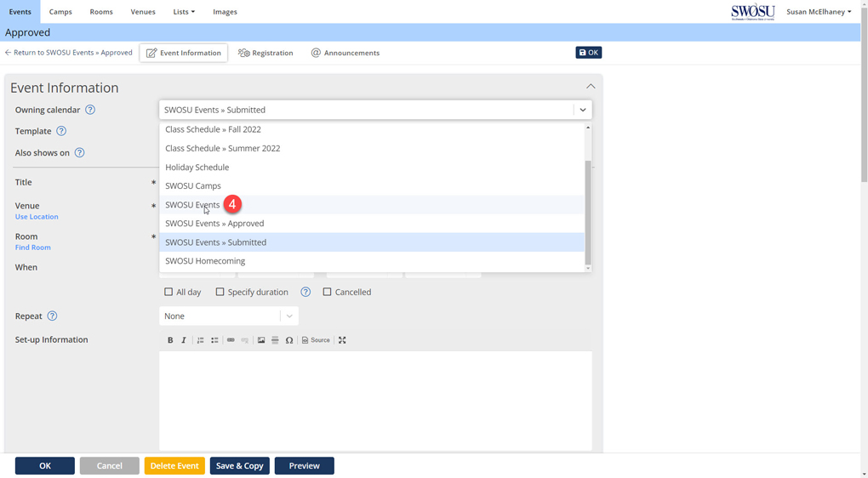Go to the Camps tab
868x478 pixels.
[60, 12]
